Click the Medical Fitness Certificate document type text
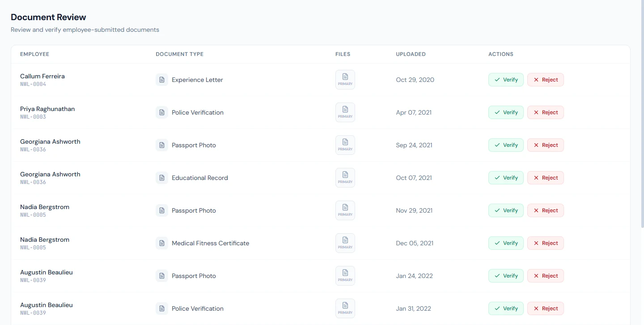This screenshot has height=325, width=644. [x=211, y=243]
